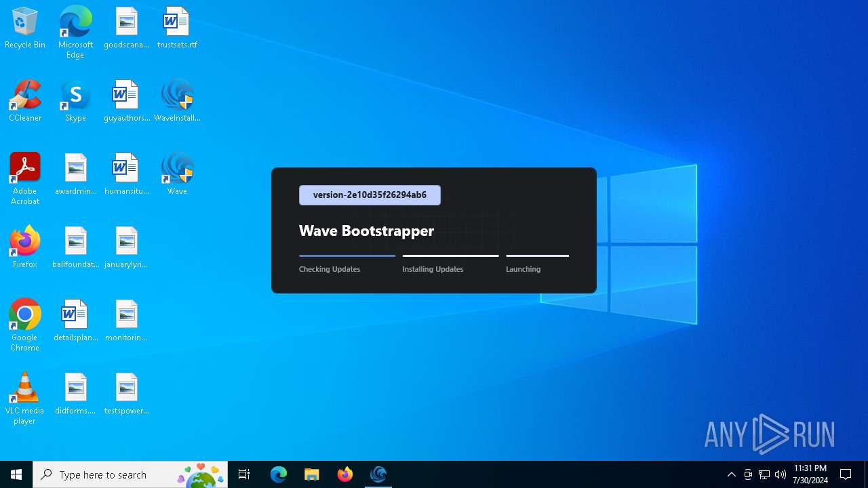Select the januarylyri... image file icon
The width and height of the screenshot is (868, 488).
pyautogui.click(x=126, y=248)
